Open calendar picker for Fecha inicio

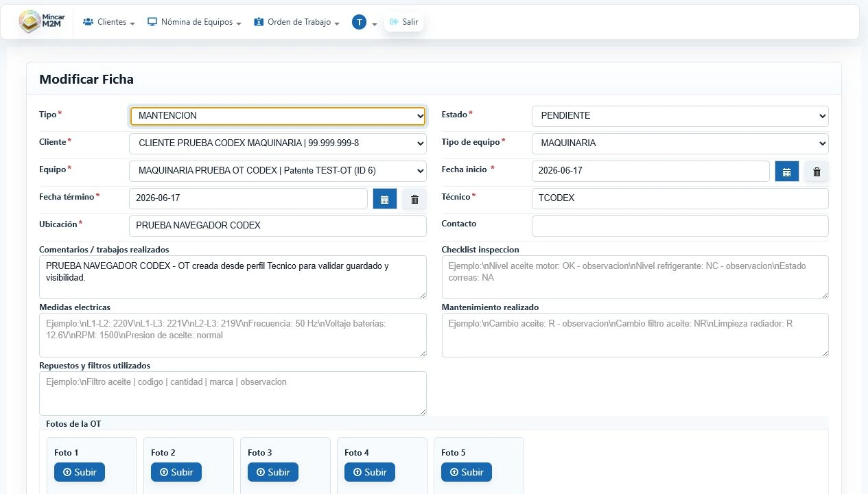(787, 172)
